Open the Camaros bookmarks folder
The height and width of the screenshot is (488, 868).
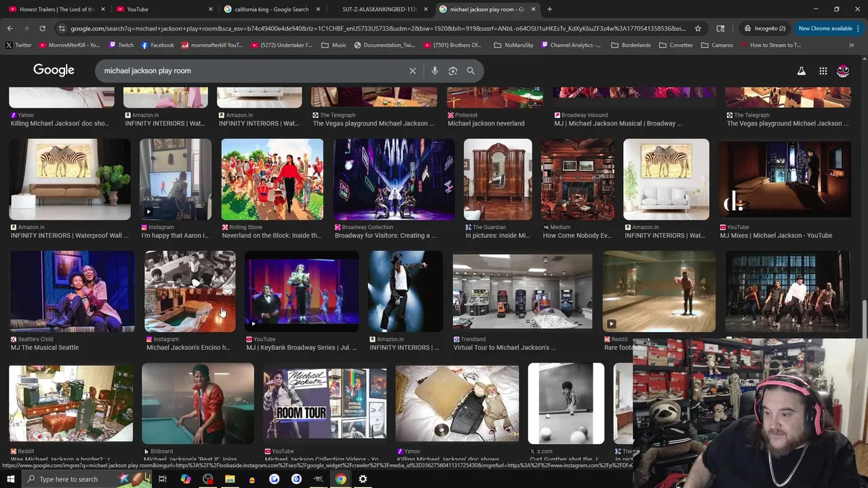[717, 45]
